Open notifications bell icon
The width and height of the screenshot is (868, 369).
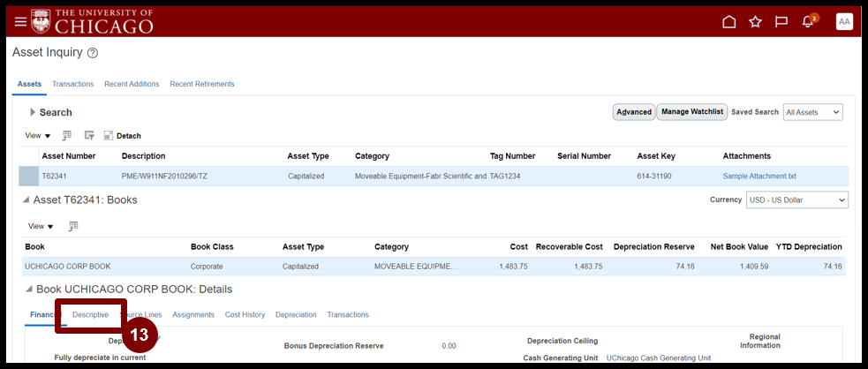[808, 21]
